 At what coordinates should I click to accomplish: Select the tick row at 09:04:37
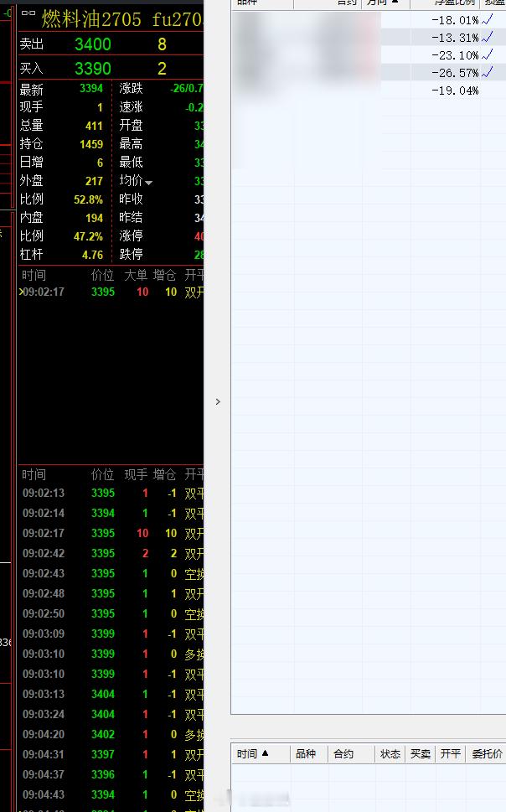pyautogui.click(x=111, y=775)
